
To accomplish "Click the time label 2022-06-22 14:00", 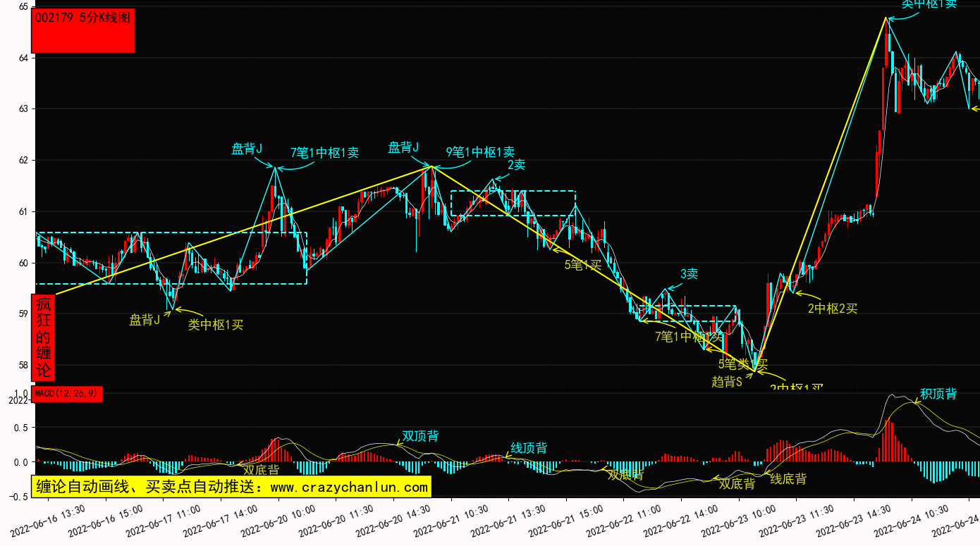I will click(x=680, y=520).
